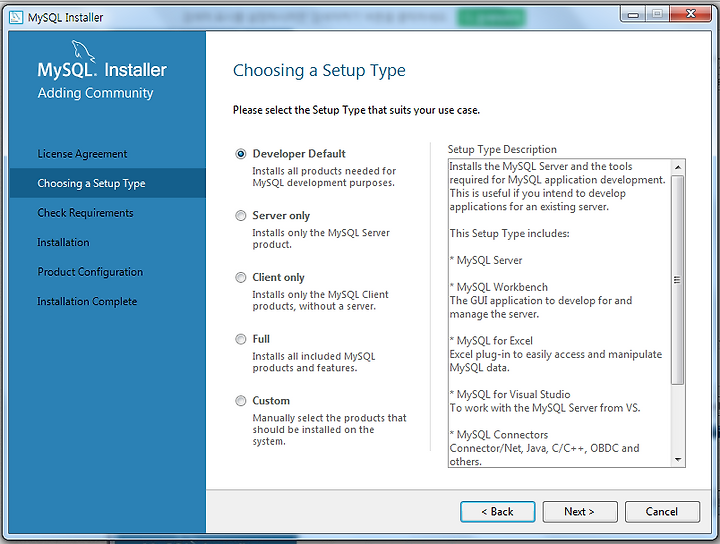720x544 pixels.
Task: Click the '* MySQL for Excel' line
Action: (491, 341)
